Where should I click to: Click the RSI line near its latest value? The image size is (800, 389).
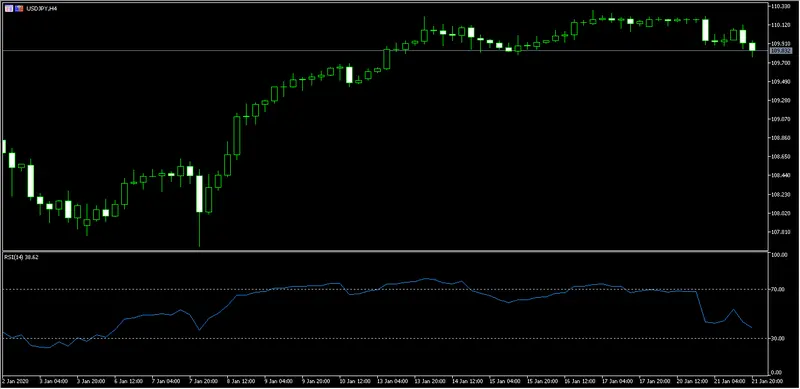pyautogui.click(x=749, y=326)
